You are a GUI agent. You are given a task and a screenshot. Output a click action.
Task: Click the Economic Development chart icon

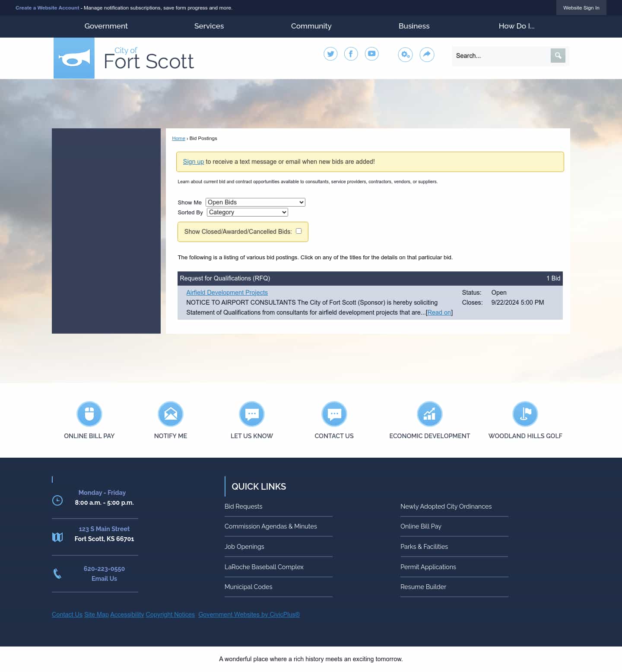point(430,414)
